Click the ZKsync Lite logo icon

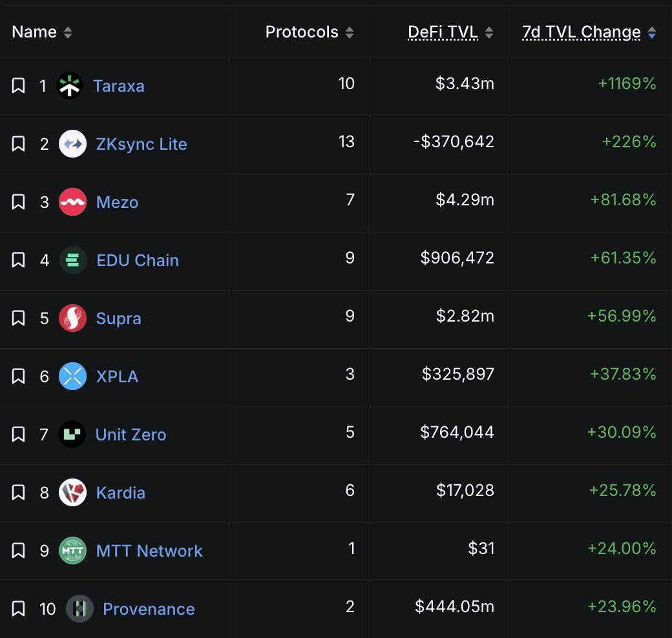point(72,144)
